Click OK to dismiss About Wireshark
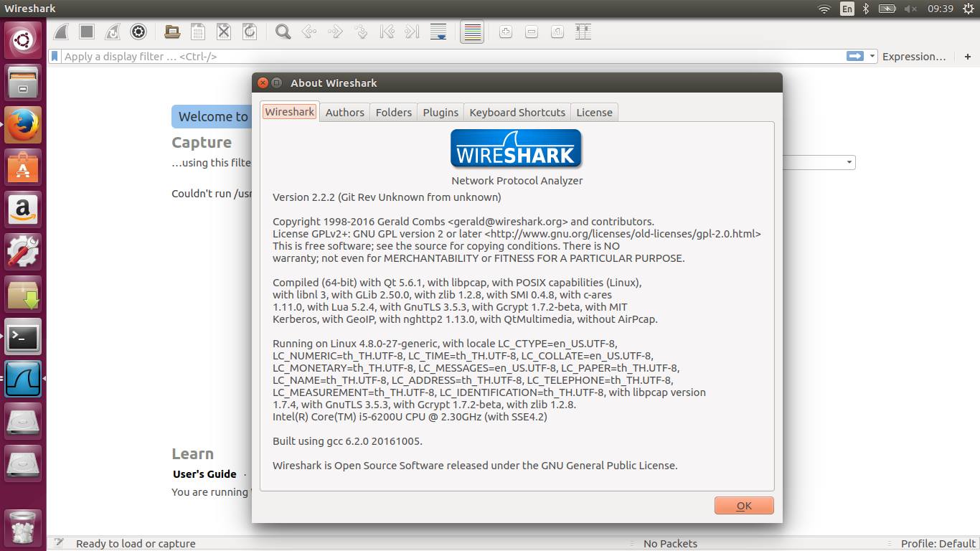 744,505
